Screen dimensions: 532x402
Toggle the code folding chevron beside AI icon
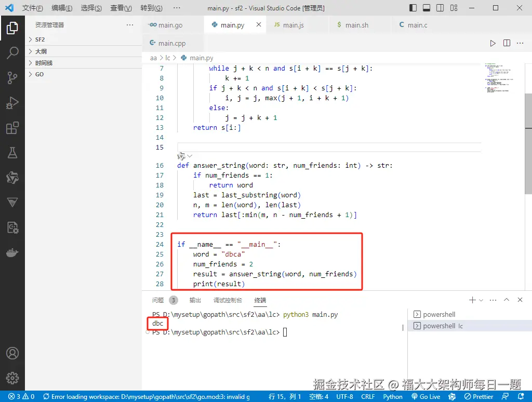pos(190,156)
